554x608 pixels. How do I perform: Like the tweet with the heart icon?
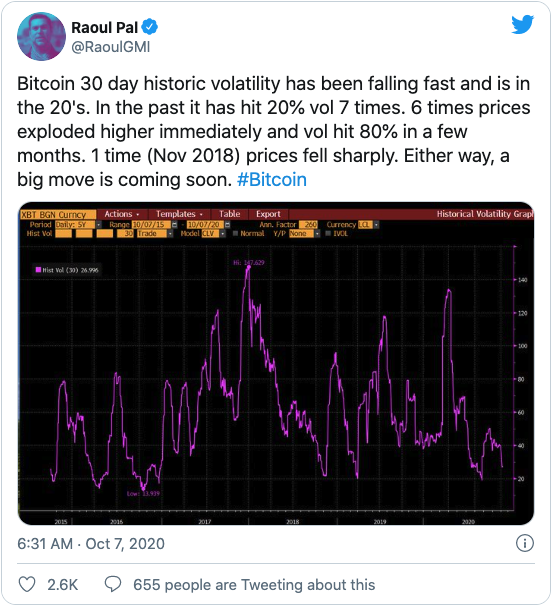coord(27,584)
